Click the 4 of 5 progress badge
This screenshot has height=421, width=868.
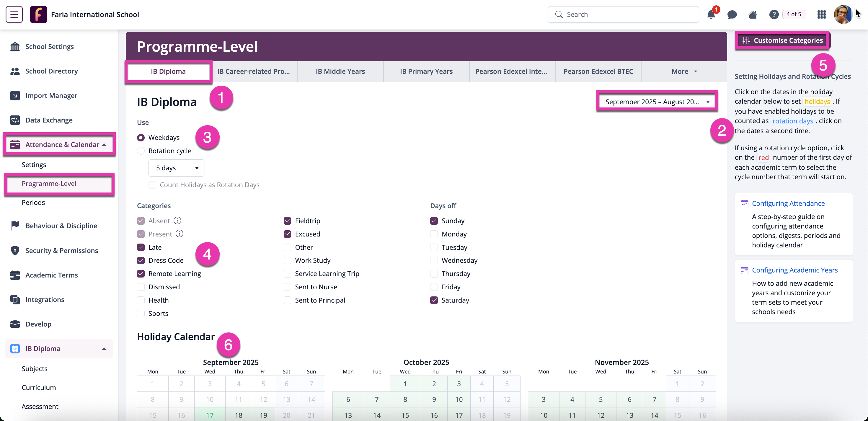pyautogui.click(x=794, y=14)
